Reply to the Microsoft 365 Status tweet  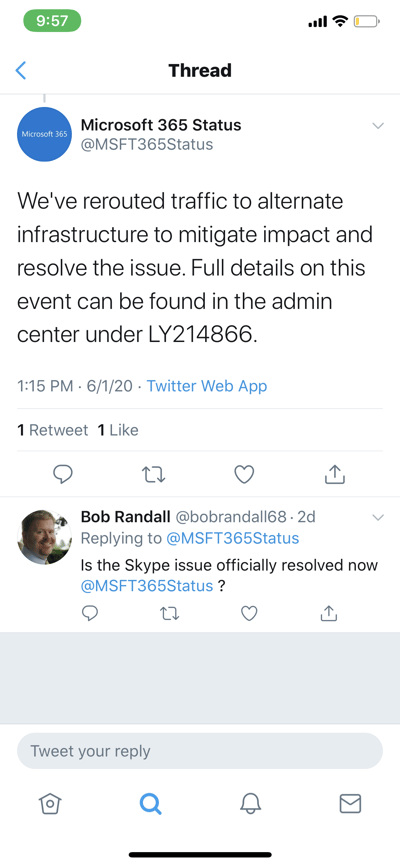point(63,474)
